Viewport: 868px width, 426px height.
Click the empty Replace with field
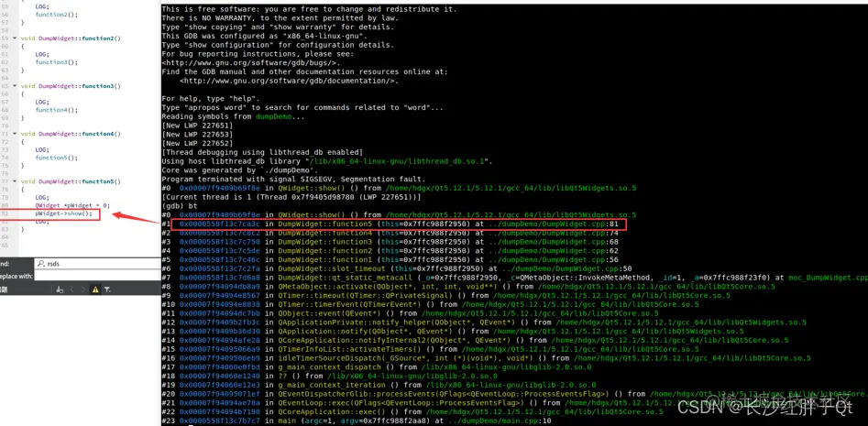click(x=97, y=276)
